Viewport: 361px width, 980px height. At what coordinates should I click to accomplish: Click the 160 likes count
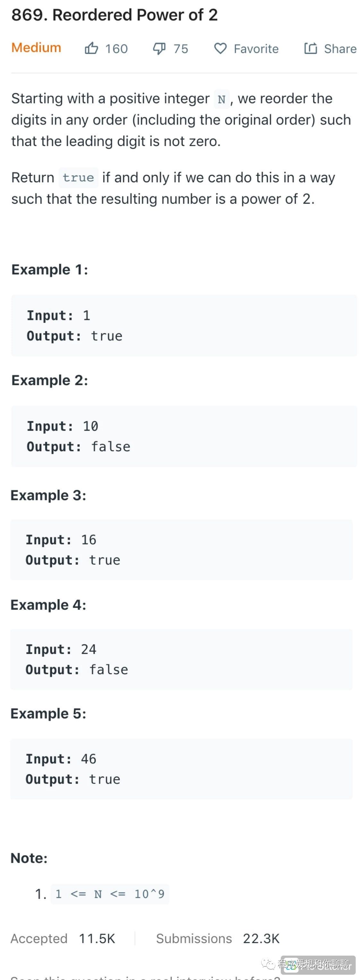click(116, 49)
